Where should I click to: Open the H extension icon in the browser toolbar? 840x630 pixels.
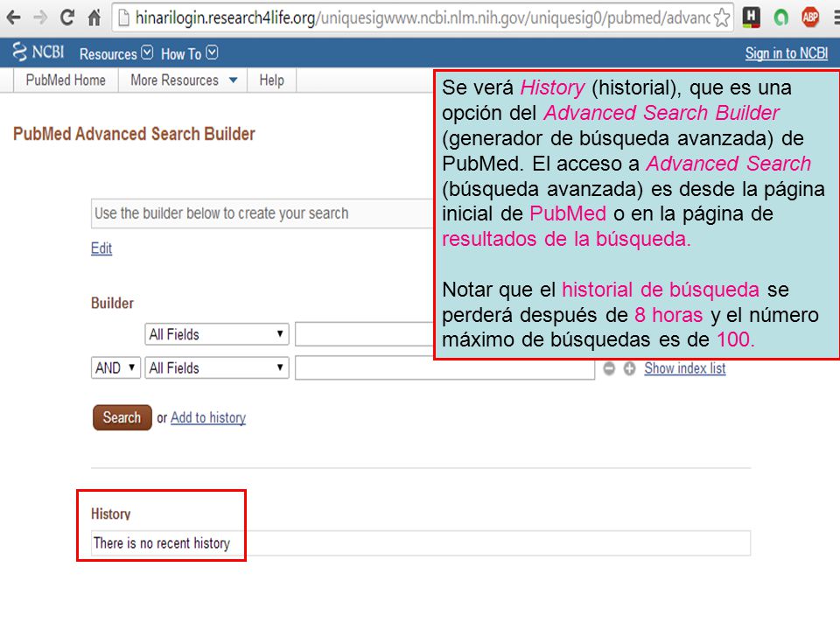tap(752, 17)
